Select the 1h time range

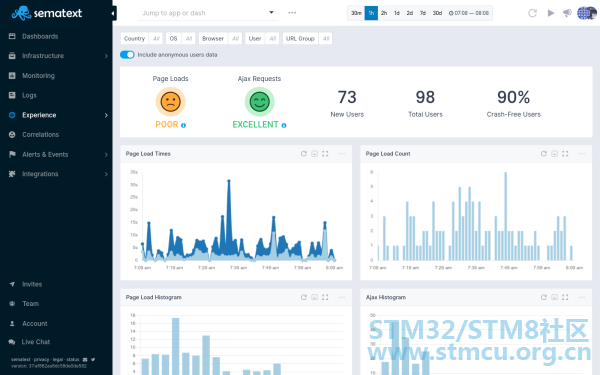(371, 13)
